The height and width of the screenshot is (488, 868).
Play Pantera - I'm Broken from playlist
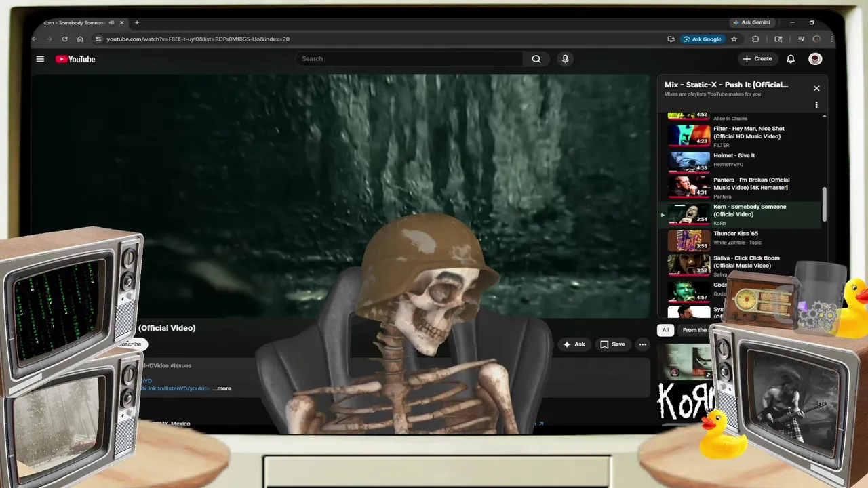pos(742,188)
